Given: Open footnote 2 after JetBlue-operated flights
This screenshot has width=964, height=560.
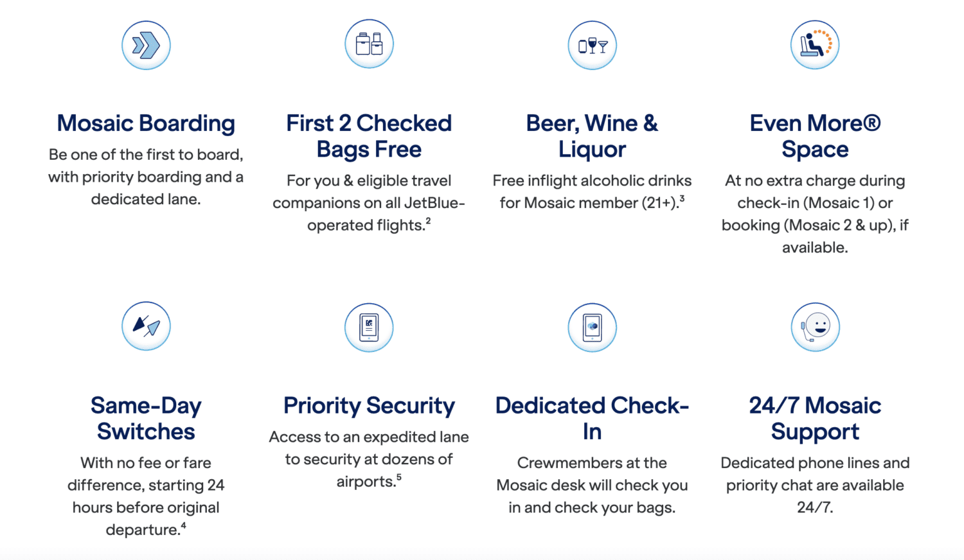Looking at the screenshot, I should point(428,221).
